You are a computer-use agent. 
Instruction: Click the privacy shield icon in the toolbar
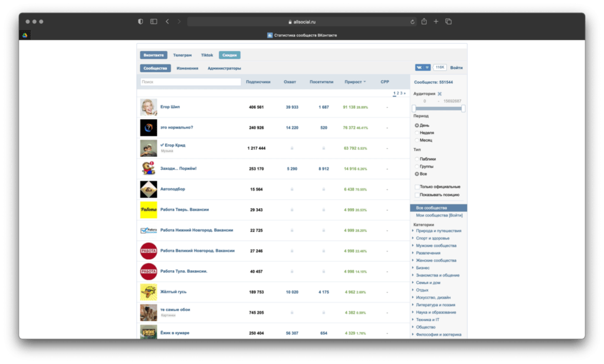[x=140, y=21]
